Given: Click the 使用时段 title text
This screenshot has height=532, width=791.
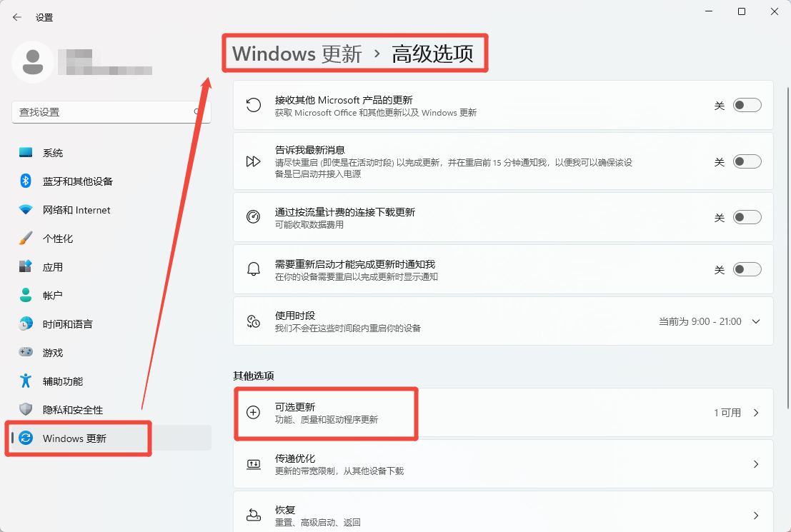Looking at the screenshot, I should coord(295,316).
